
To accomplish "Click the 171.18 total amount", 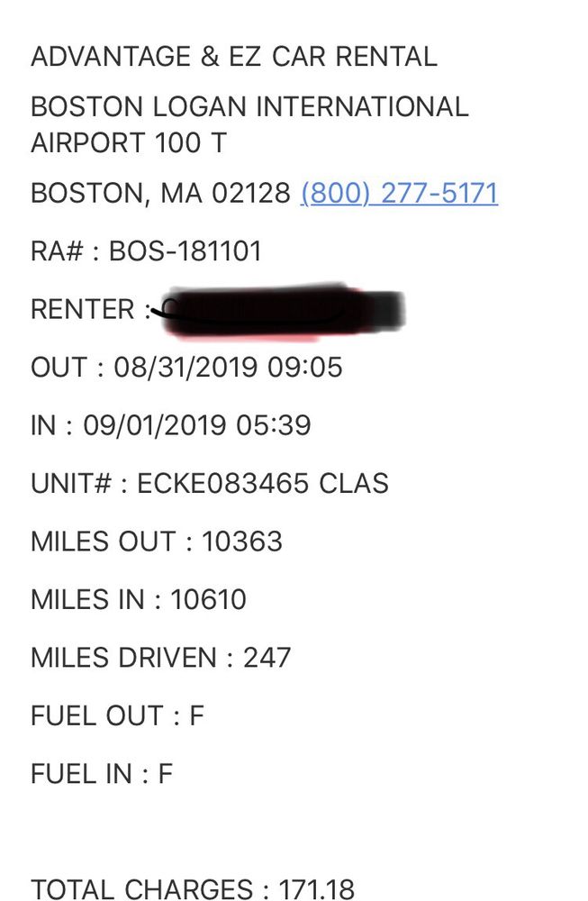I will tap(316, 890).
